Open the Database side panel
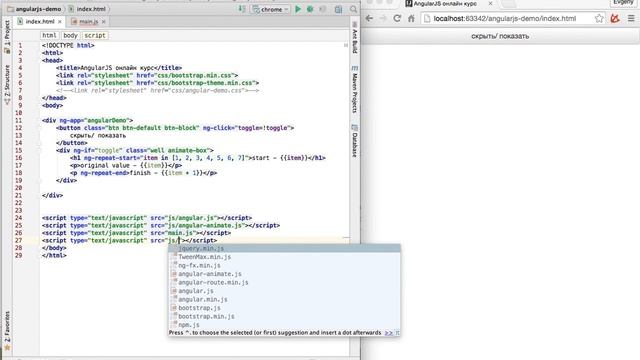This screenshot has height=360, width=640. tap(355, 141)
